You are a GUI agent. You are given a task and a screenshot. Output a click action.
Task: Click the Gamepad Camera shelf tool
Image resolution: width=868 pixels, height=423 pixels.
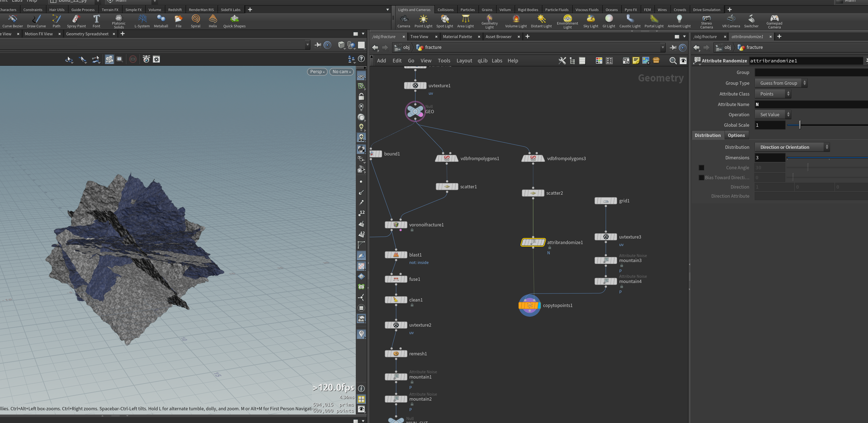774,21
